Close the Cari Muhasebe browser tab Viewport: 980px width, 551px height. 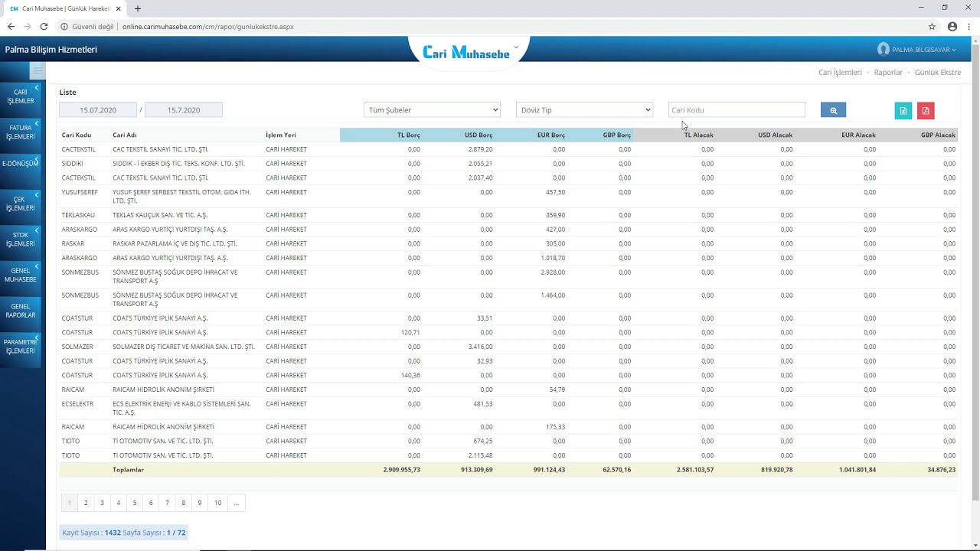[x=119, y=8]
